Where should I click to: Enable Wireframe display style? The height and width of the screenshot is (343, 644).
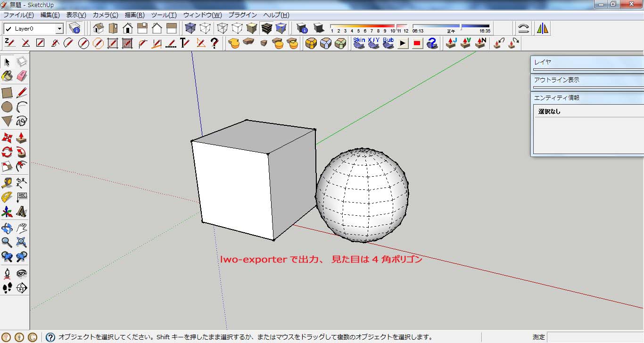click(x=223, y=28)
